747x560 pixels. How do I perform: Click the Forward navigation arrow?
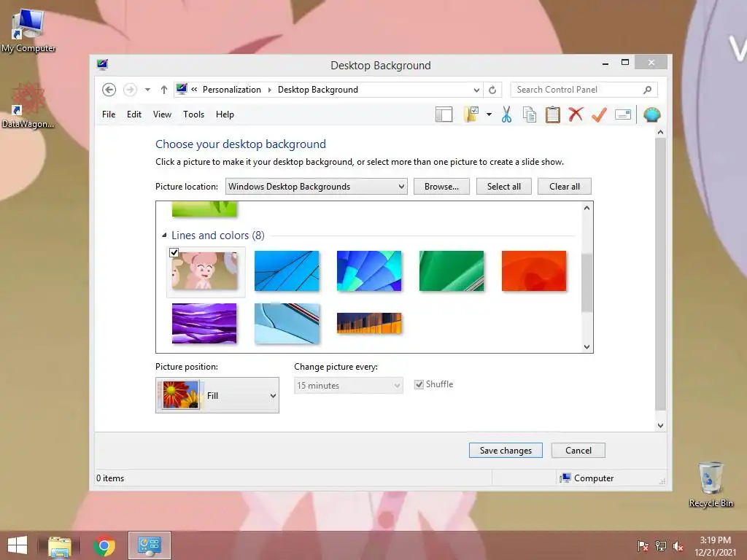click(130, 90)
